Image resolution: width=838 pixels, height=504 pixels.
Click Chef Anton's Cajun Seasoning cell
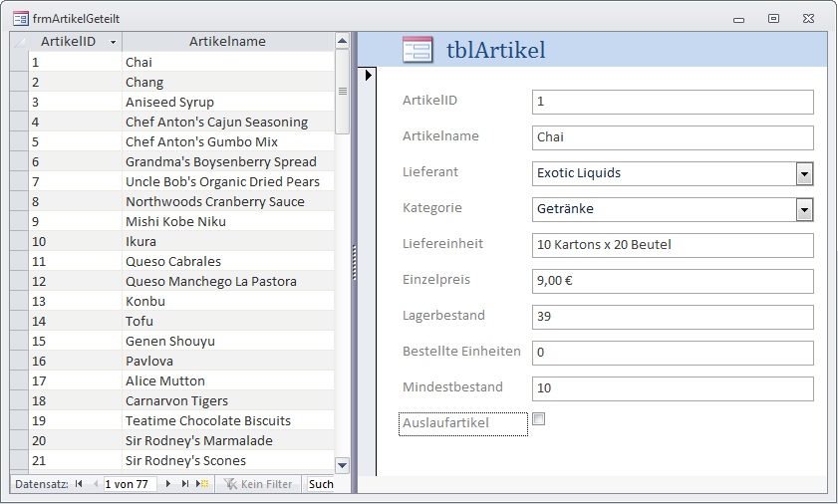click(228, 123)
